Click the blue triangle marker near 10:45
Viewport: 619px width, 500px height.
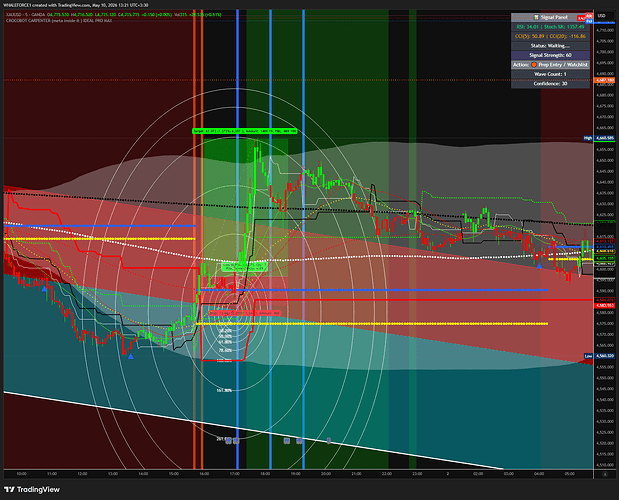[44, 289]
